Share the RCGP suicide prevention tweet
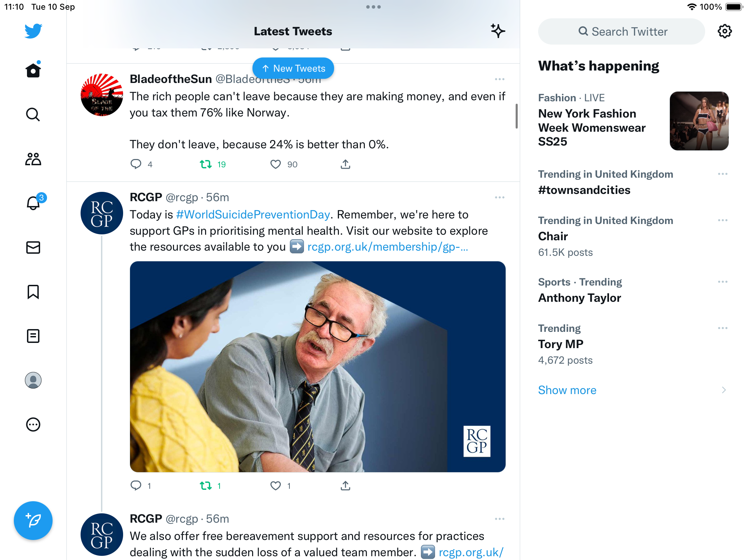The width and height of the screenshot is (747, 560). pyautogui.click(x=345, y=486)
